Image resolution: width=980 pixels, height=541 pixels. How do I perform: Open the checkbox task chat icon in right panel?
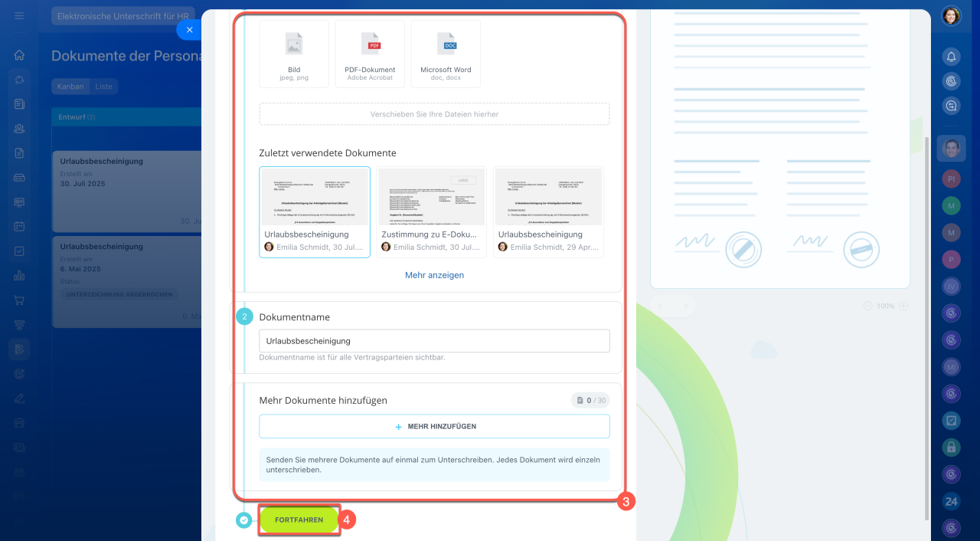pos(951,420)
